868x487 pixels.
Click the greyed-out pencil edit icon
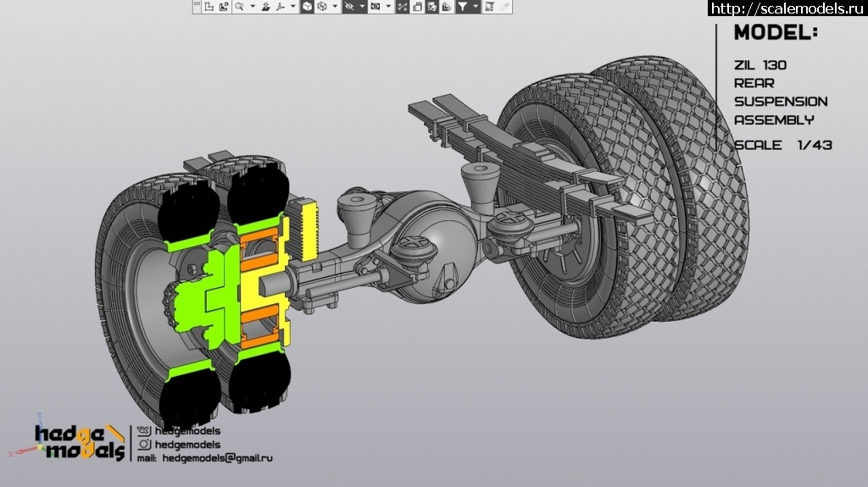pyautogui.click(x=504, y=7)
